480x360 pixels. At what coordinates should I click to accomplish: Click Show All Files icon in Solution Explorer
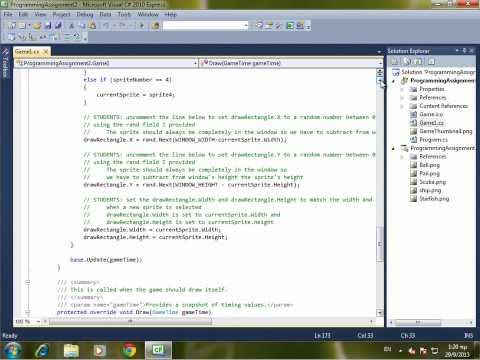pyautogui.click(x=407, y=61)
